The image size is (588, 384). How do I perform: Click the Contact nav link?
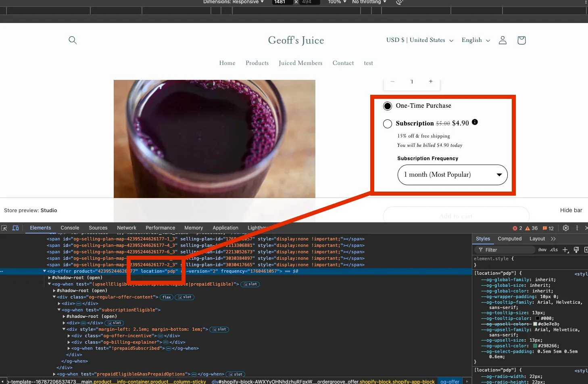pyautogui.click(x=343, y=63)
